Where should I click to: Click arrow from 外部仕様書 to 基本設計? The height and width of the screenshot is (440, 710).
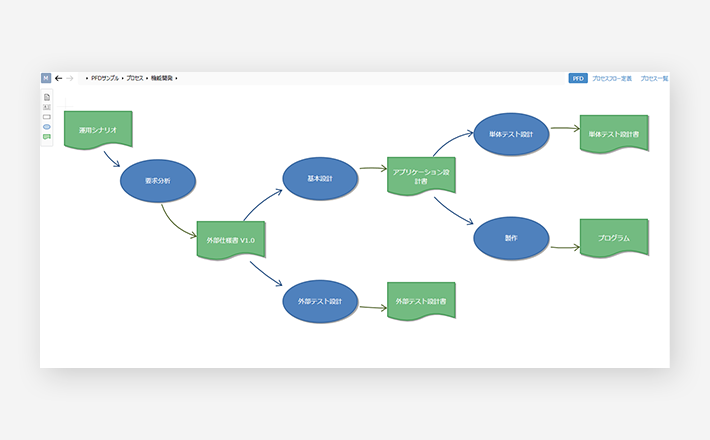(x=261, y=203)
